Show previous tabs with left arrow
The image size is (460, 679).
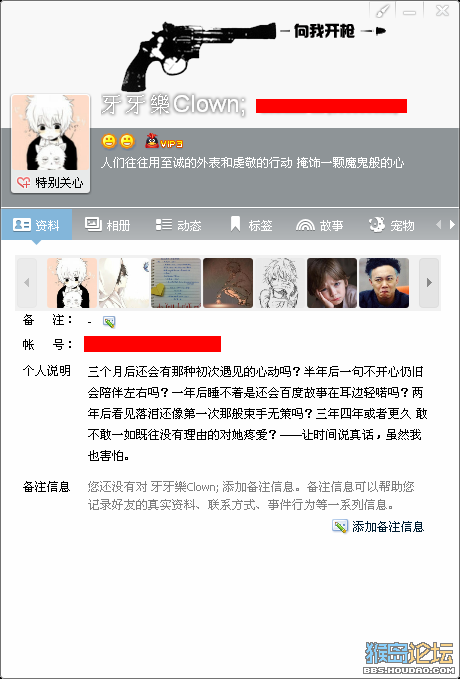438,224
